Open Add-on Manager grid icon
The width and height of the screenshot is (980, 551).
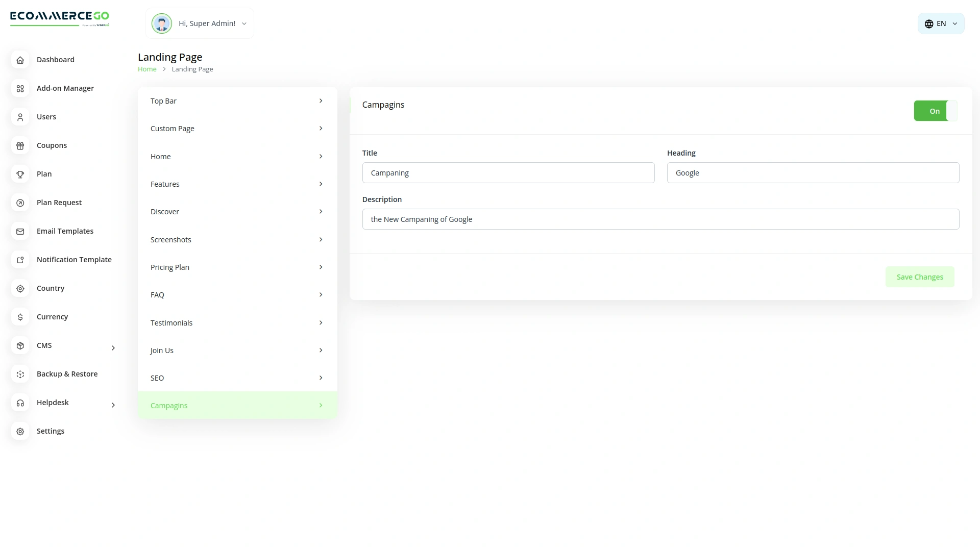20,89
